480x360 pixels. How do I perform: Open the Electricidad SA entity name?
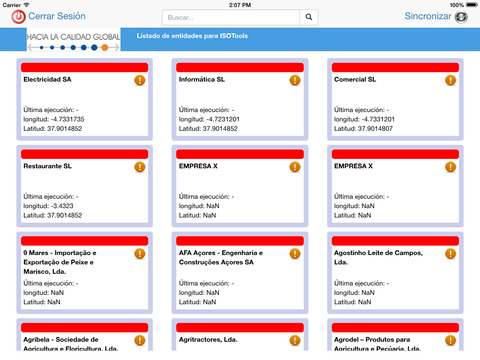coord(47,79)
